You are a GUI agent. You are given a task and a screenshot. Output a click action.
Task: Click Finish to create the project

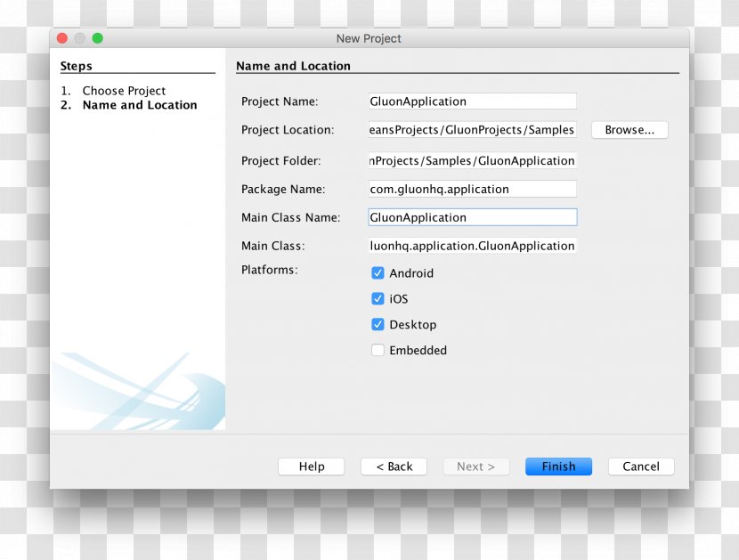(558, 466)
